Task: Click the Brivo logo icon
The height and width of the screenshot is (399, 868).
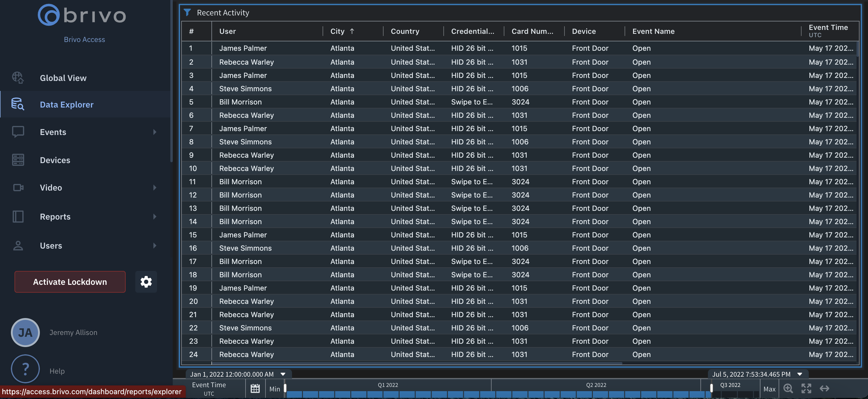Action: click(49, 15)
